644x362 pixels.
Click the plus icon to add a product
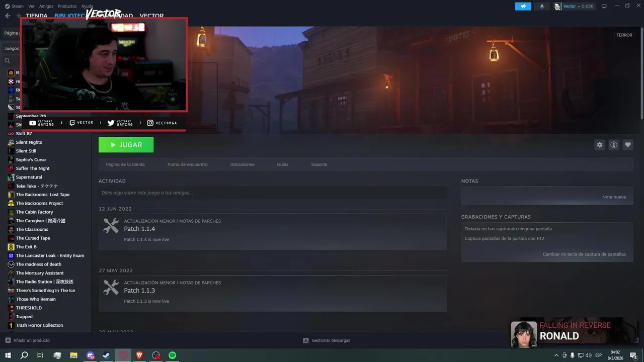coord(8,340)
